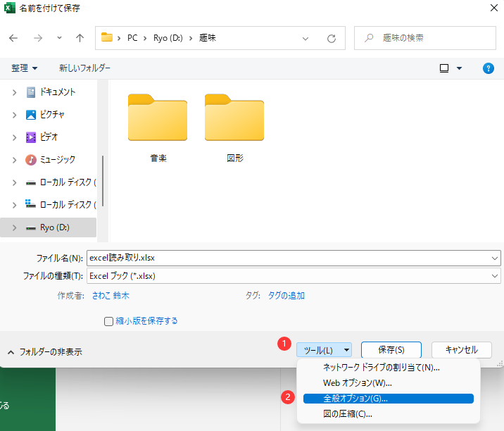Go back using the back arrow
The image size is (504, 431).
coord(13,38)
